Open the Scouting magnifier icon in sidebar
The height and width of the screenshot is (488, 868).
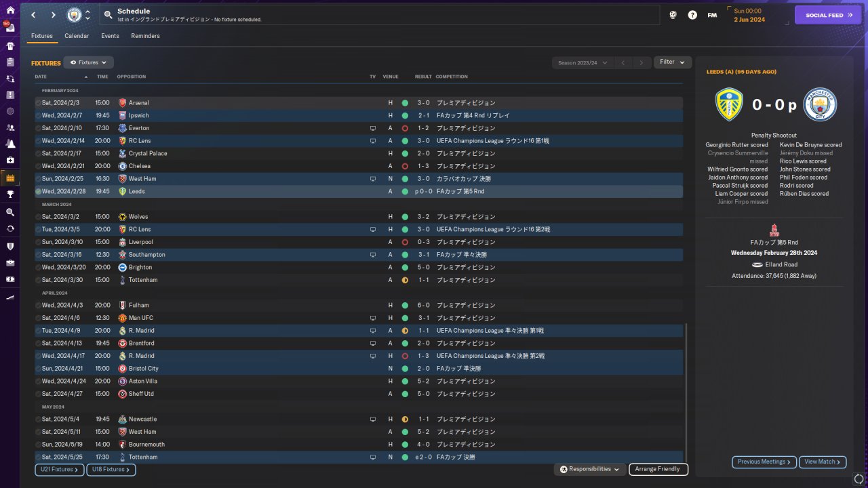10,212
